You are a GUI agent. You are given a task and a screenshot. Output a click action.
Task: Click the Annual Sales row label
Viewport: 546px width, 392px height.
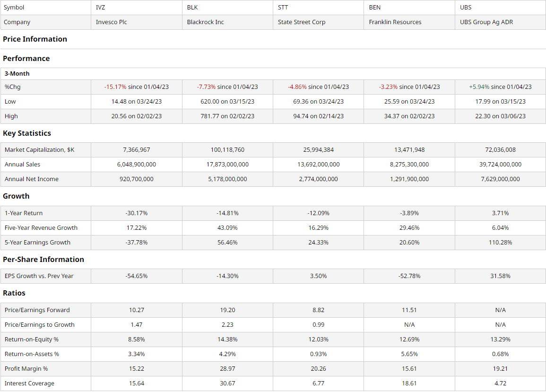click(x=22, y=164)
